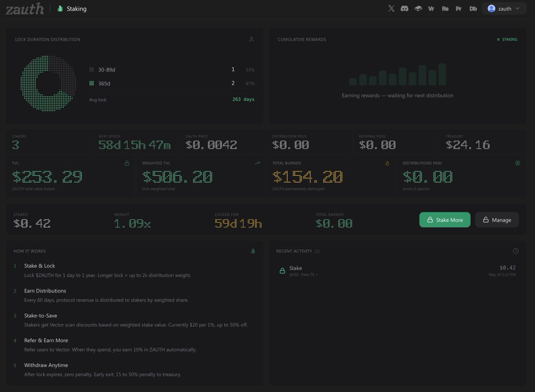Click the ZAUTH price $0.0042
Screen dimensions: 535x392
click(x=211, y=145)
